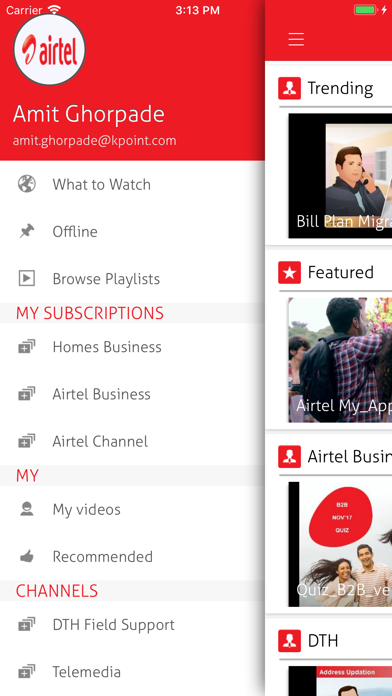Click the channel icon beside Telemedia

(27, 672)
